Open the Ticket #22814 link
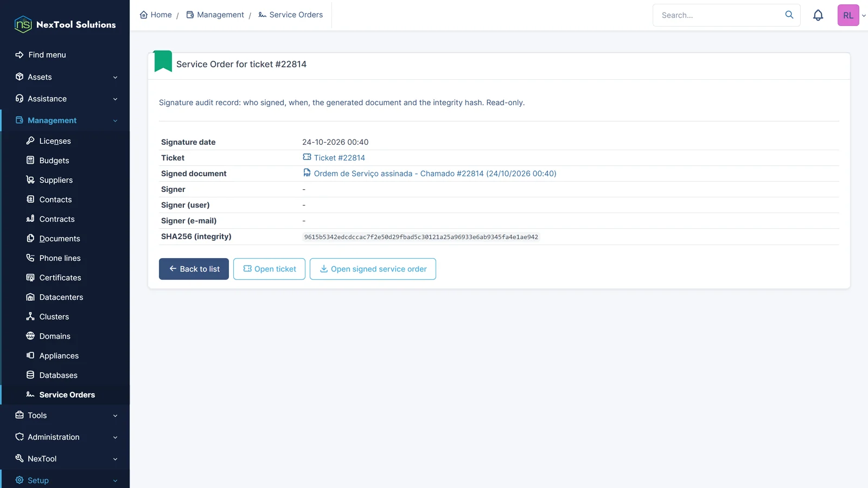The height and width of the screenshot is (488, 868). [x=334, y=158]
